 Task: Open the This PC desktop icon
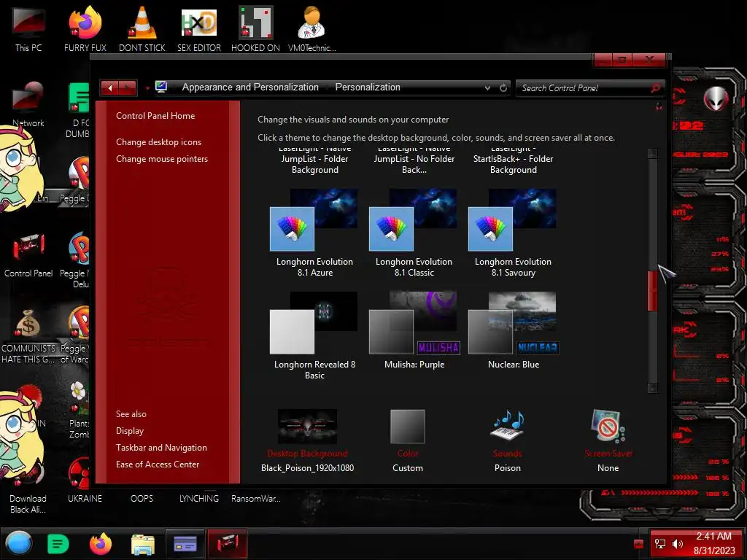28,28
